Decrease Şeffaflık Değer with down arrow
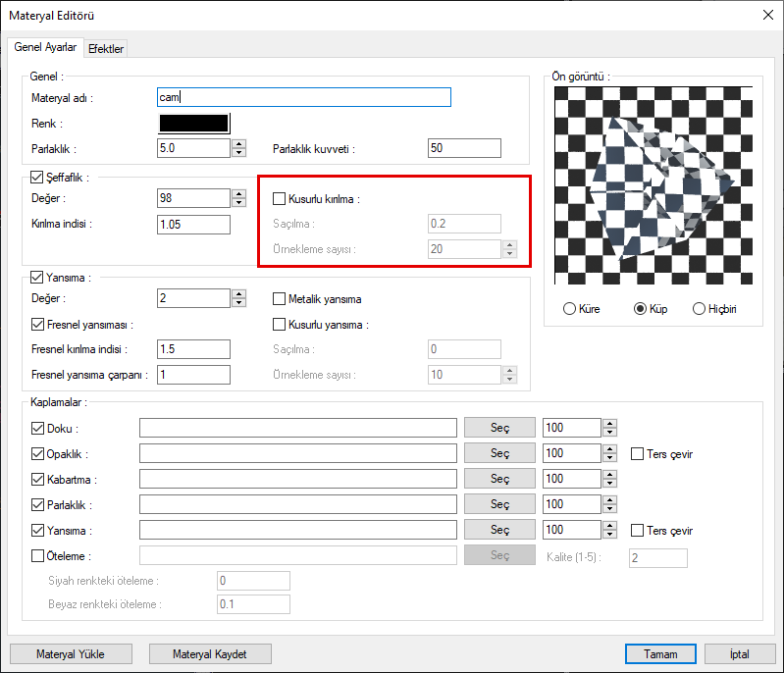Screen dimensions: 784x673 238,202
